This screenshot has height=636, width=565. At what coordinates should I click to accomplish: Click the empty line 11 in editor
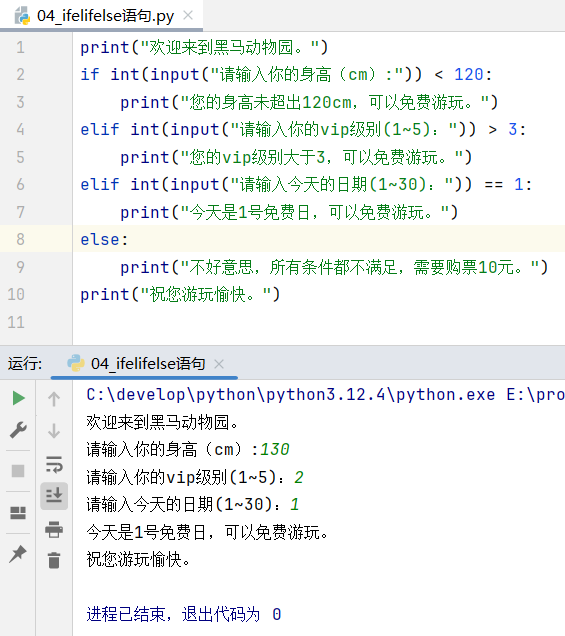click(x=319, y=322)
